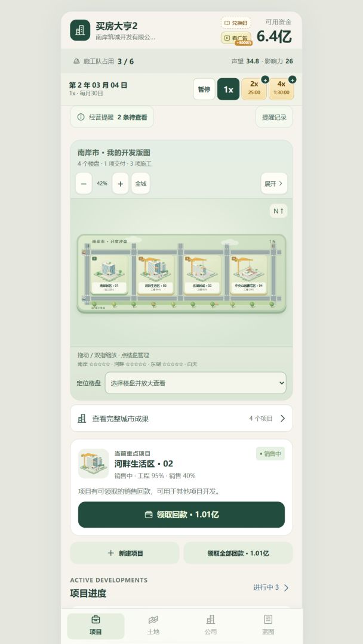This screenshot has height=644, width=363.
Task: Click the 第 2 年 03 月 04 日 date
Action: tap(99, 85)
